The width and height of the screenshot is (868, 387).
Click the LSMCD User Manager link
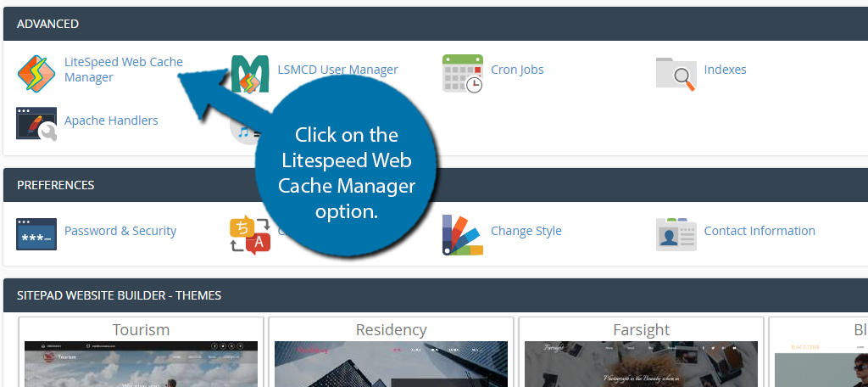337,70
